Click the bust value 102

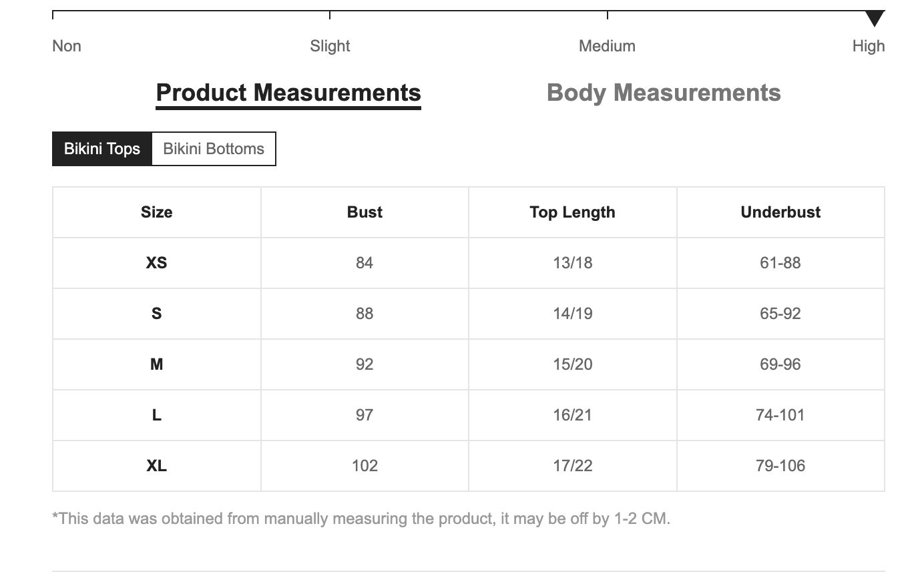[365, 466]
